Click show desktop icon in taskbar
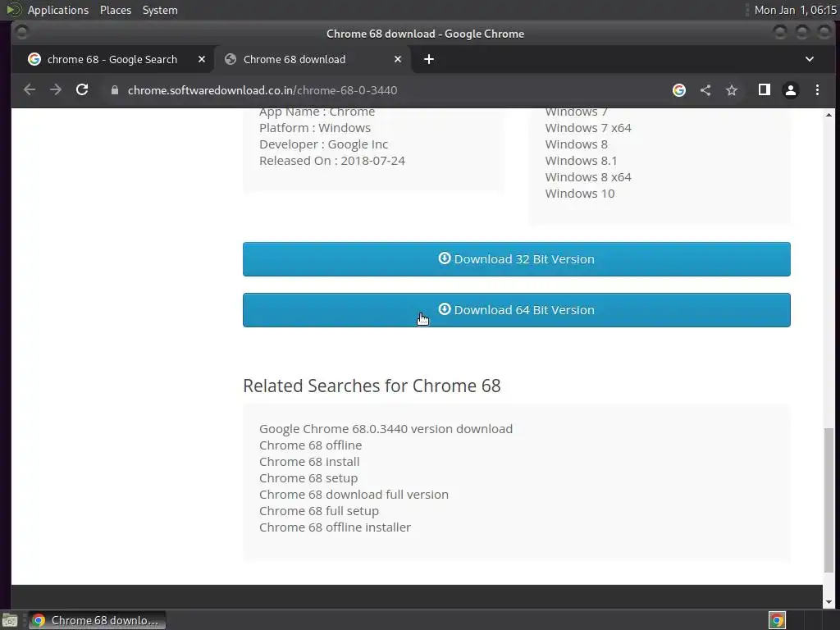Viewport: 840px width, 630px height. tap(10, 621)
